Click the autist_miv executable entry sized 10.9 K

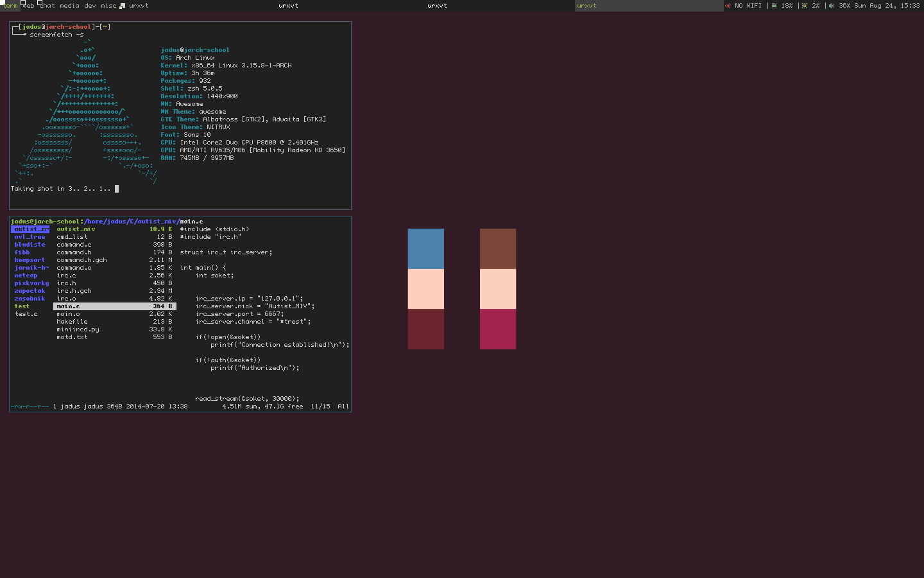(x=114, y=229)
